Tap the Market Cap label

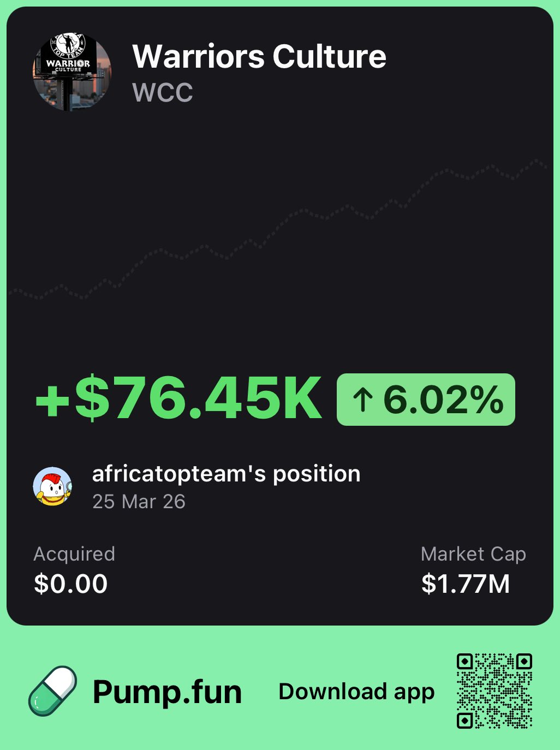point(473,554)
